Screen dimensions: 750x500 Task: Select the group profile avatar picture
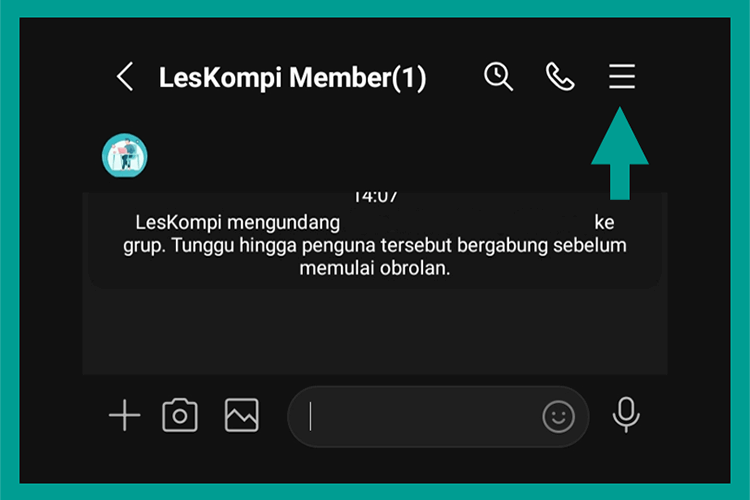pos(125,156)
